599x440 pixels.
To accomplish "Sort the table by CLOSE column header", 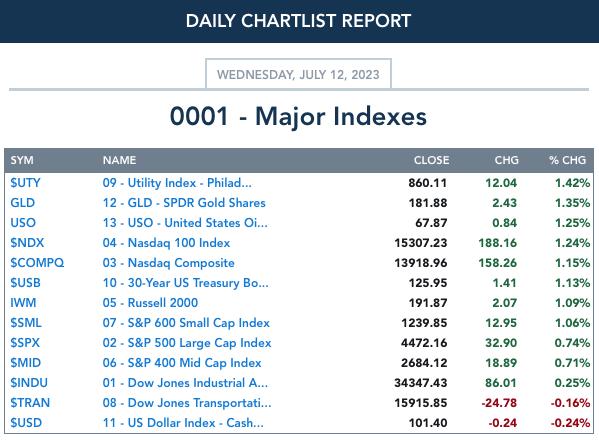I will [x=431, y=160].
